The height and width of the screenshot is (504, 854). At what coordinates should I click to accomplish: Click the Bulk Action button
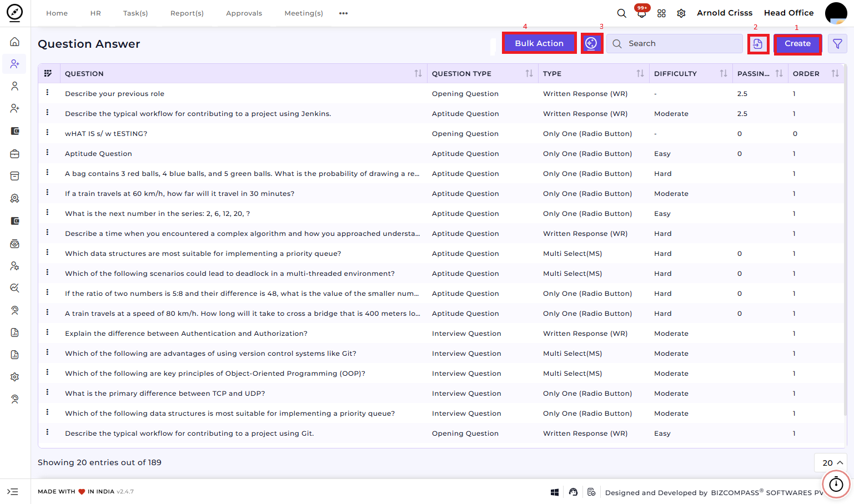(539, 43)
